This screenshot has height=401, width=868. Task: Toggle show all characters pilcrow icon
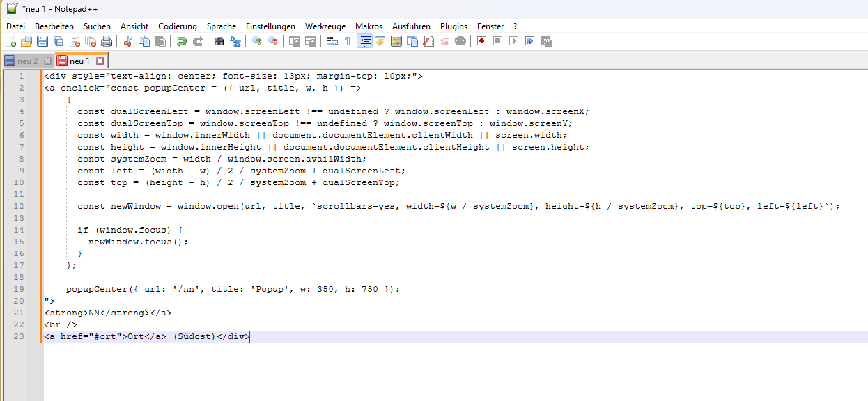click(348, 42)
